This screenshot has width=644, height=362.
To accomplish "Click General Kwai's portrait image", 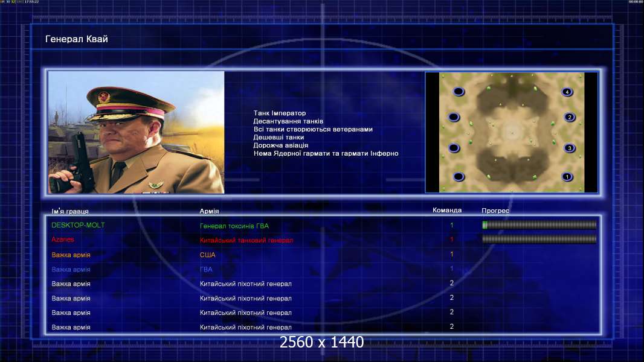I will pos(136,132).
